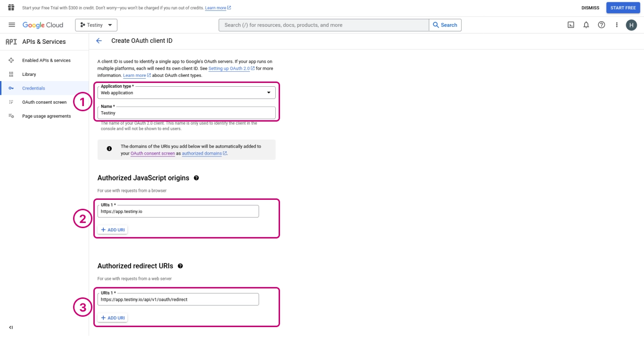Viewport: 644px width, 337px height.
Task: Open the notifications bell
Action: [x=586, y=25]
